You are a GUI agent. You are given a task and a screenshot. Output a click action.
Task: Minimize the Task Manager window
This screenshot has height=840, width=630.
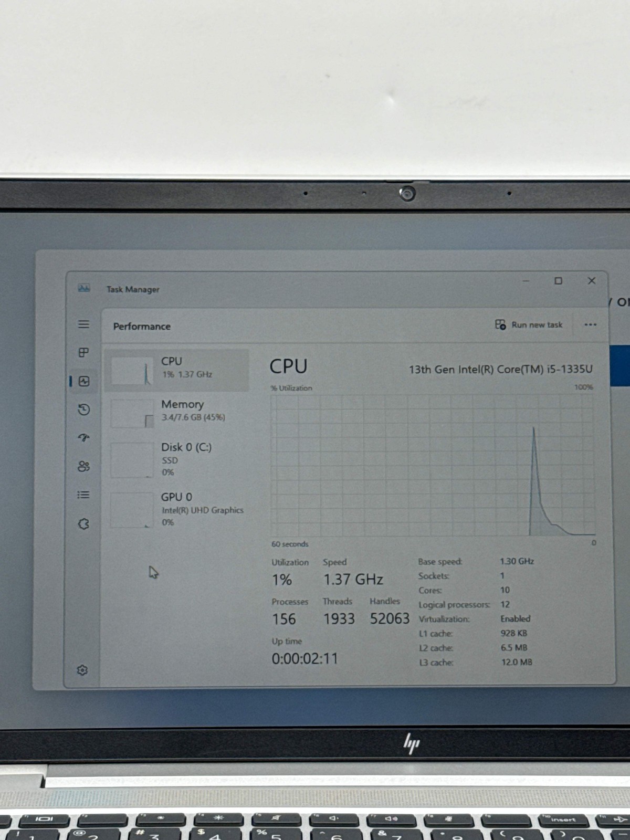tap(526, 281)
